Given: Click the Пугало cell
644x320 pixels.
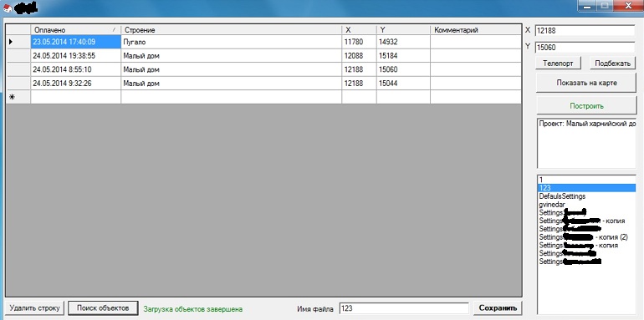Looking at the screenshot, I should [231, 42].
